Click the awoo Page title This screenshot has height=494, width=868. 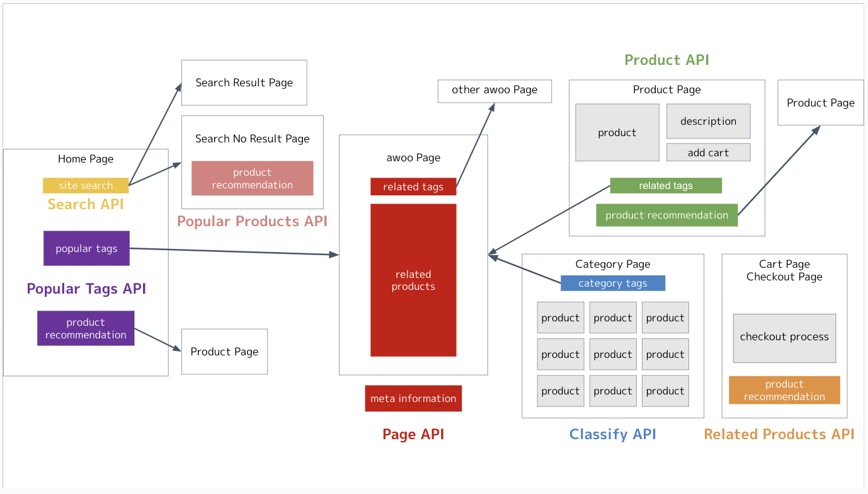tap(413, 158)
